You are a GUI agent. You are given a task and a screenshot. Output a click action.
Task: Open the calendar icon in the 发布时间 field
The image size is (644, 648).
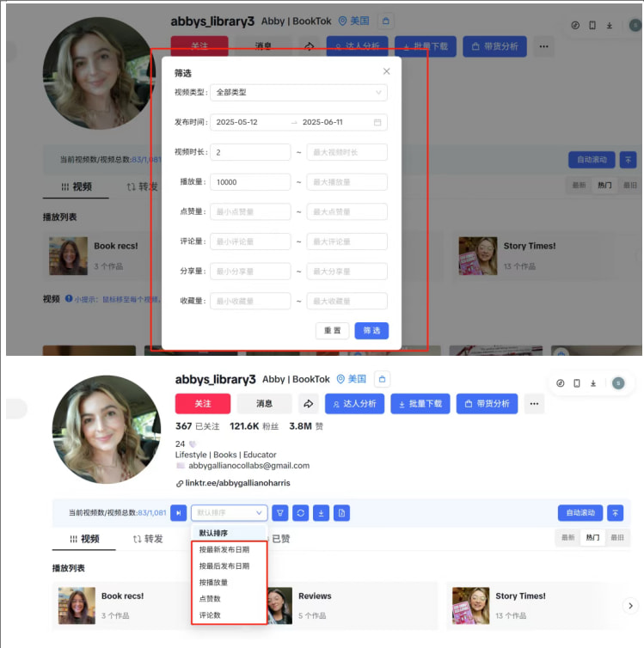pyautogui.click(x=377, y=123)
